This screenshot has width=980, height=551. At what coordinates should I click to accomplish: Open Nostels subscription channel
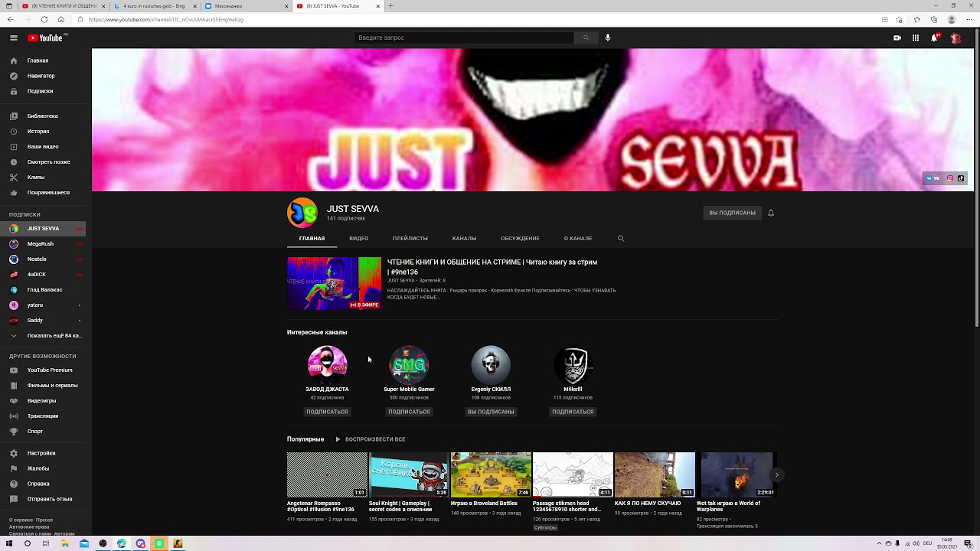click(x=43, y=259)
